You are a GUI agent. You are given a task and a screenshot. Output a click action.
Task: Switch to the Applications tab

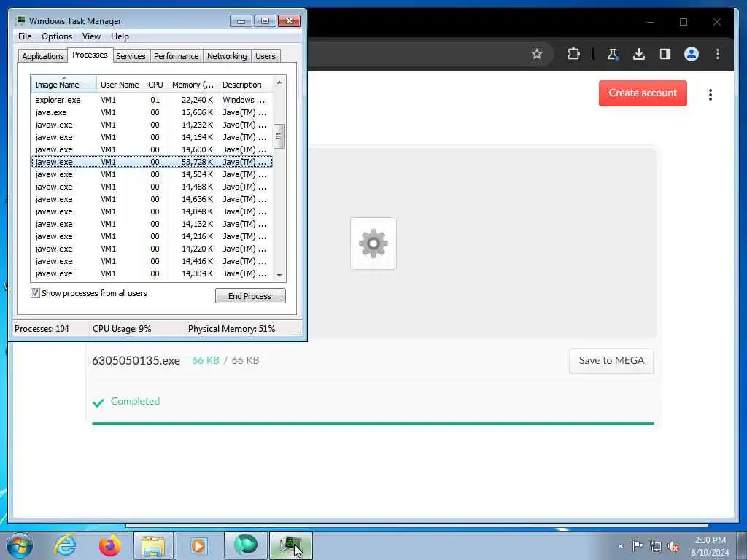click(43, 55)
